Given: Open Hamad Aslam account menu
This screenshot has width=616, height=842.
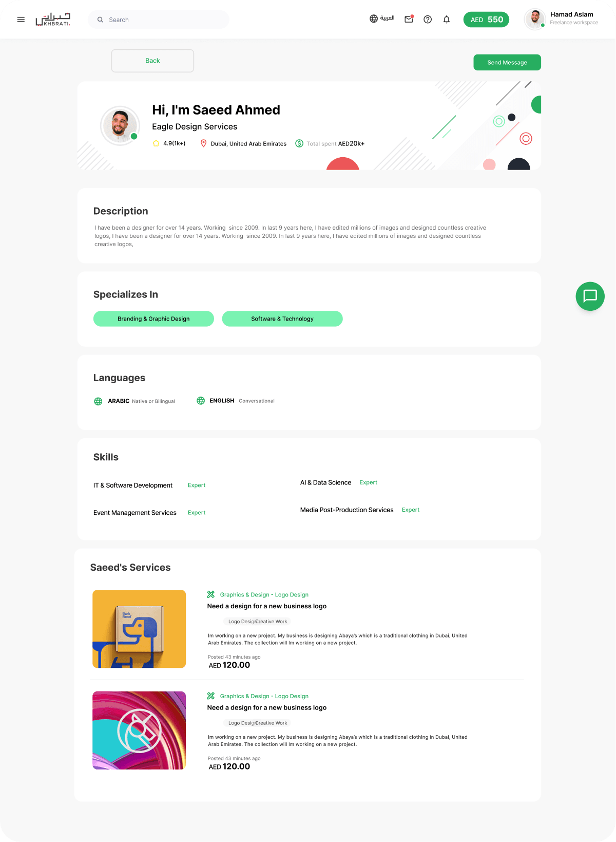Looking at the screenshot, I should click(562, 20).
